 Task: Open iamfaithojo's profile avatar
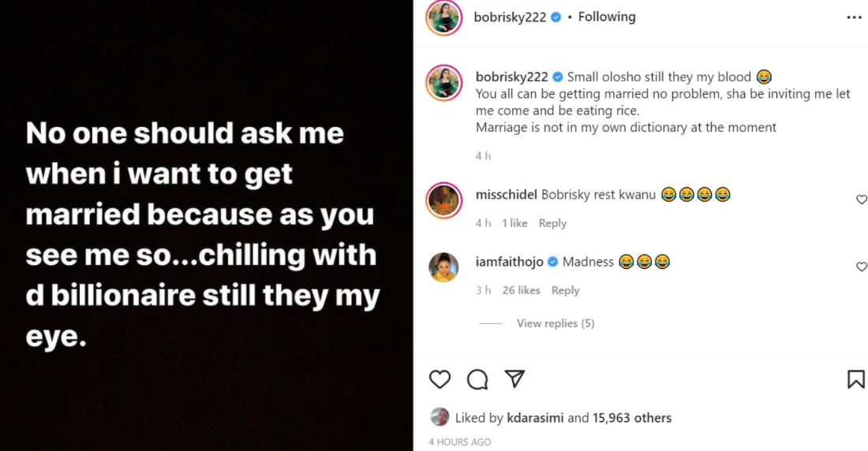pyautogui.click(x=443, y=267)
